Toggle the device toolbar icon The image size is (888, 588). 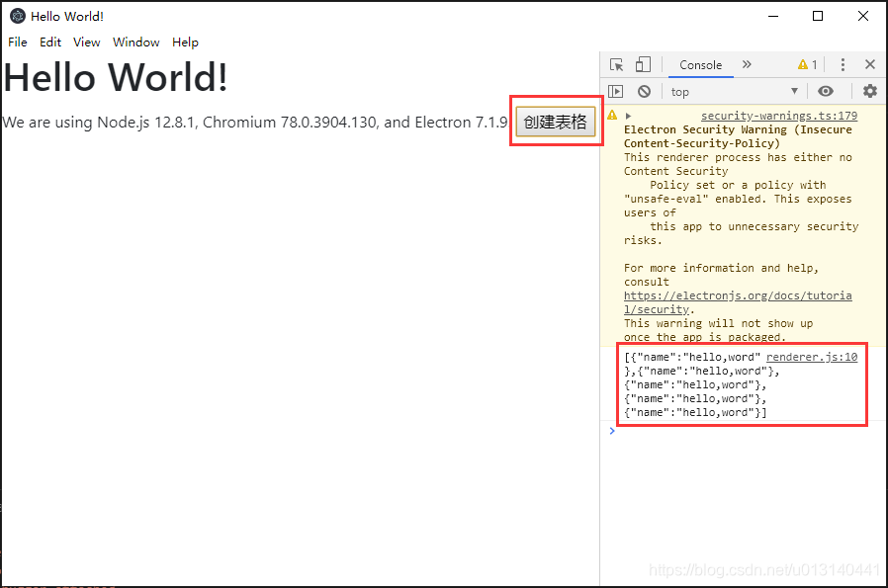[641, 64]
